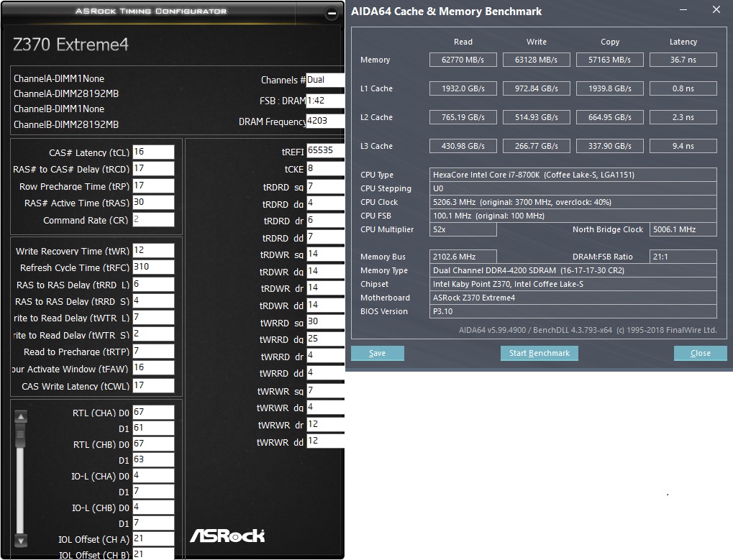Click the tRRD_S value field
This screenshot has width=733, height=560.
(x=153, y=300)
